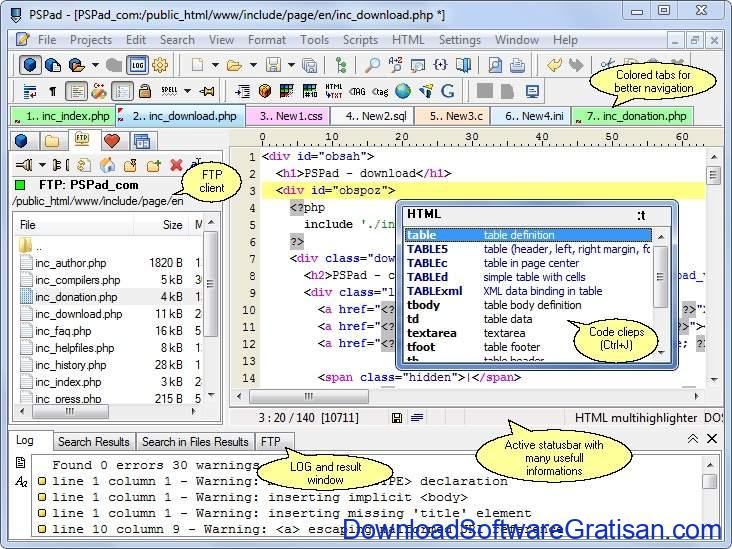Select the Favorites heart sidebar tab
The width and height of the screenshot is (732, 549).
click(112, 141)
